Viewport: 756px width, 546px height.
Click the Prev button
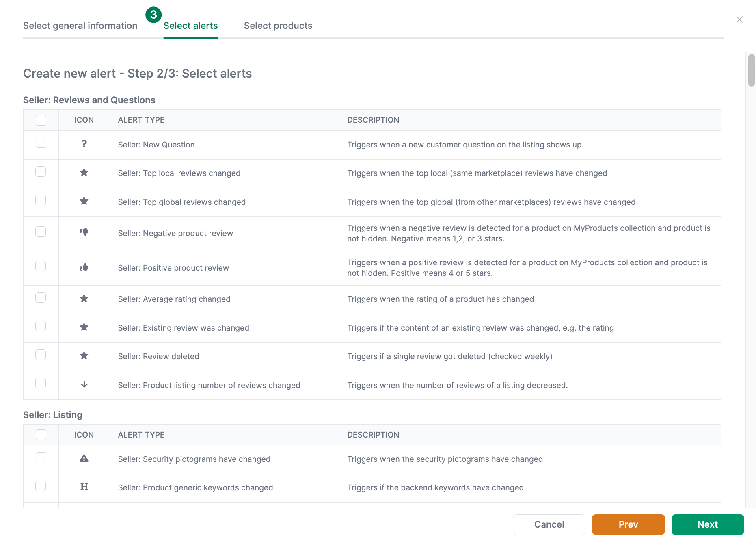pyautogui.click(x=628, y=524)
